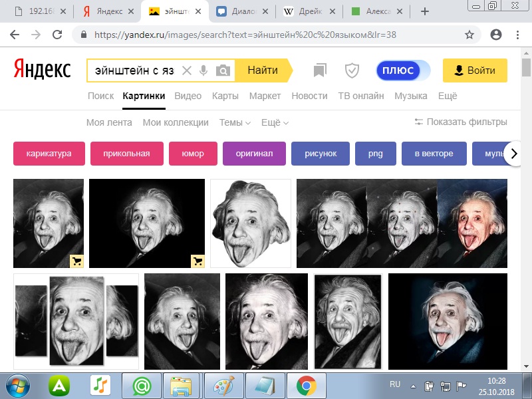Open Моя лента link
532x399 pixels.
click(x=109, y=122)
